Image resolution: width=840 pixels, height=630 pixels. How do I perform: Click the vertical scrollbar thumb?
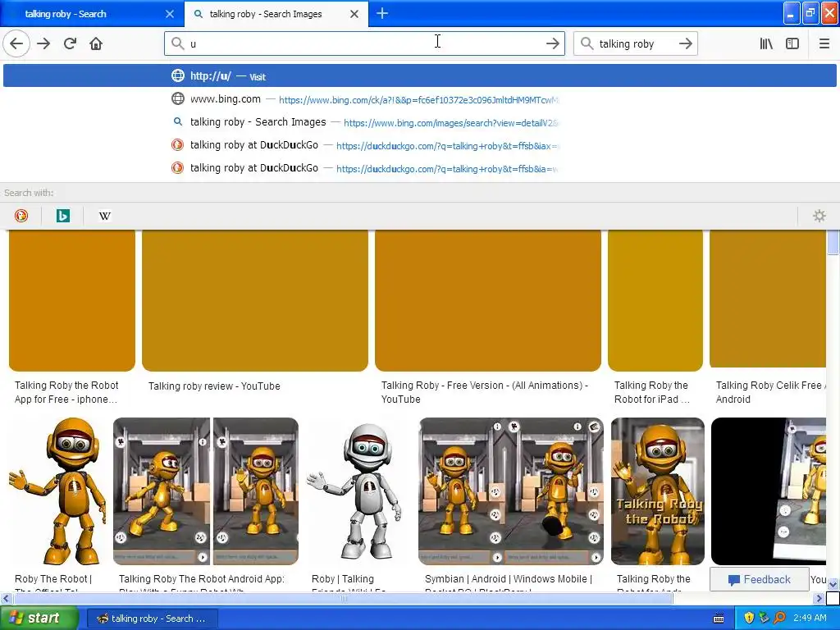click(x=833, y=242)
